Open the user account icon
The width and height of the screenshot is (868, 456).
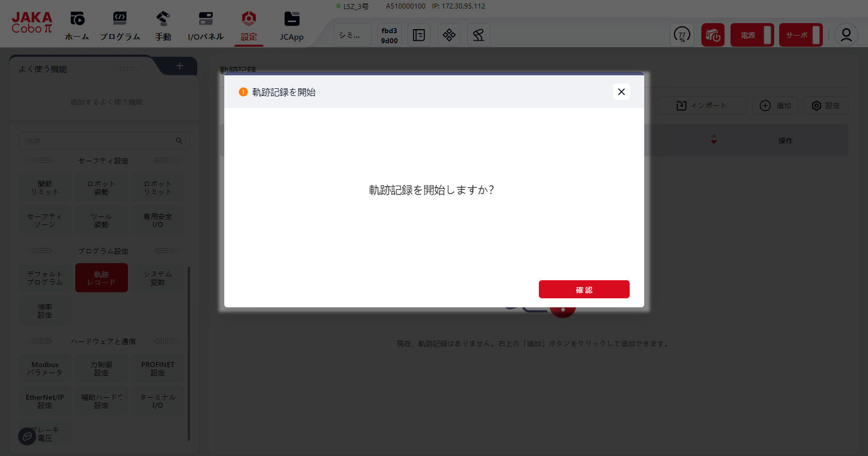[x=846, y=35]
